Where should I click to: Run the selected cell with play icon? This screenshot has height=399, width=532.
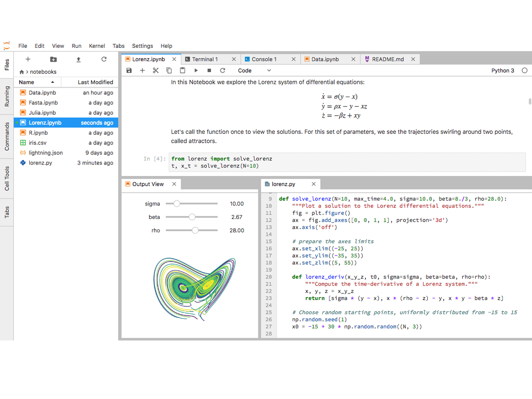[196, 70]
